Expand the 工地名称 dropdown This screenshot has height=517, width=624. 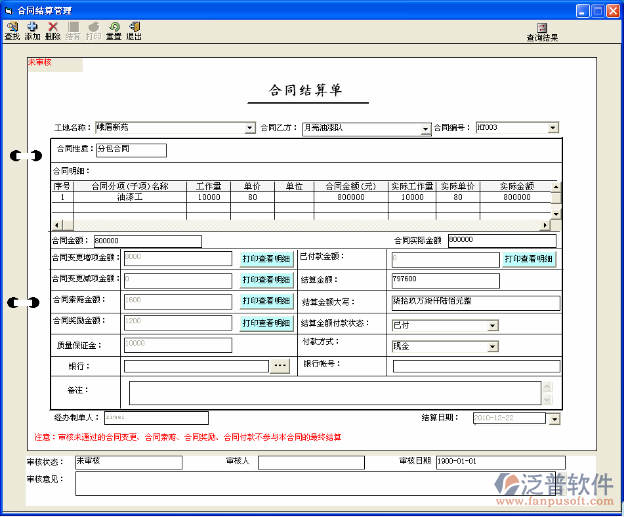[x=250, y=128]
